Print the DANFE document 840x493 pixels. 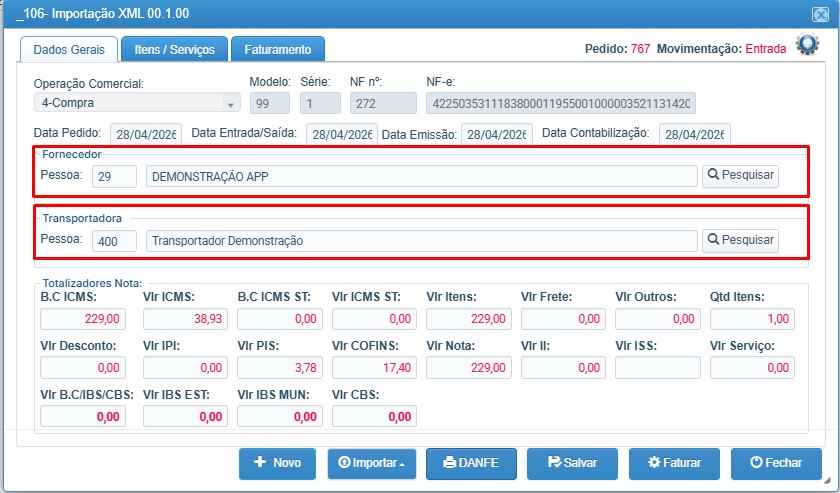(x=471, y=464)
